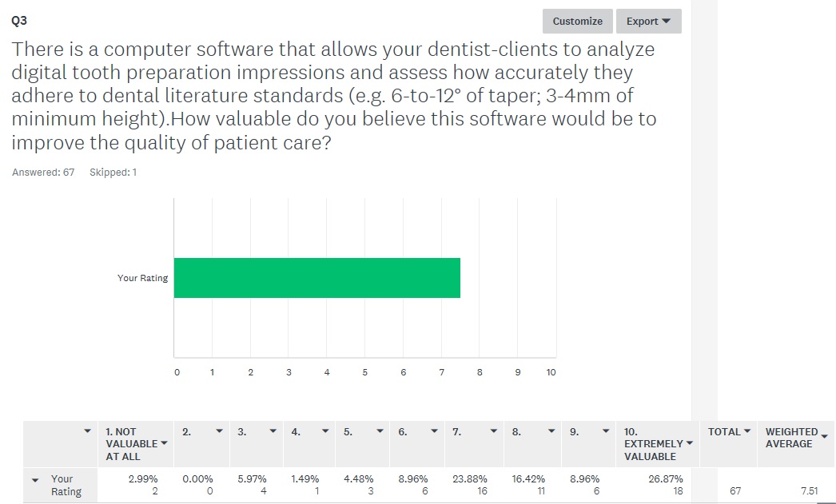Click the green Your Rating bar
The image size is (836, 504).
point(316,278)
